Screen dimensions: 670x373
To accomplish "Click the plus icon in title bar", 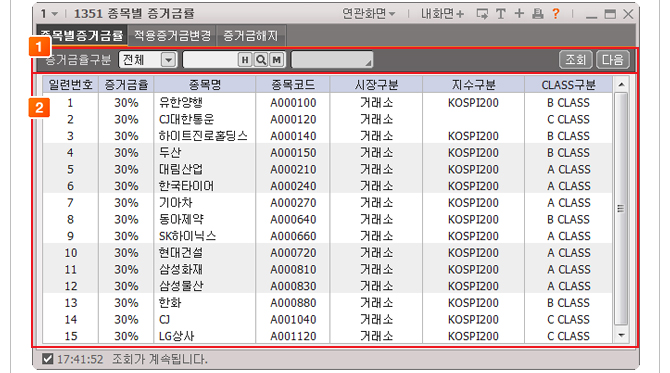I will point(519,14).
